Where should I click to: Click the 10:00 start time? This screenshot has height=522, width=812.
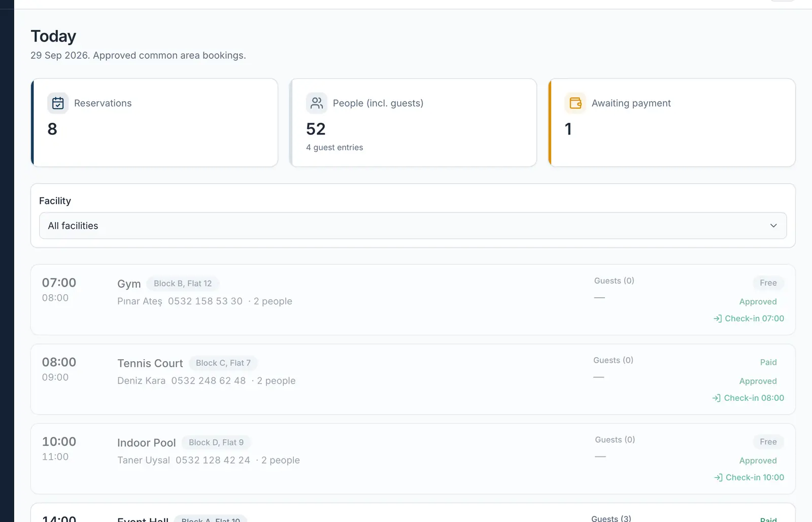(59, 442)
